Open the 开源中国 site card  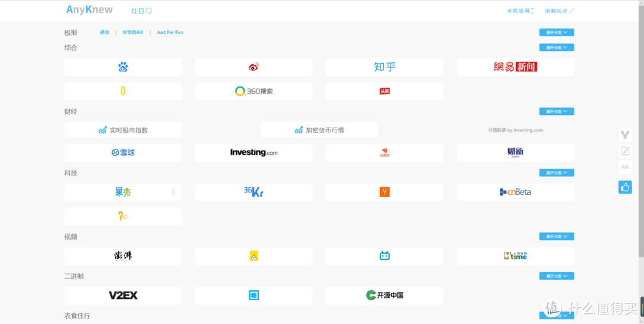click(x=385, y=295)
